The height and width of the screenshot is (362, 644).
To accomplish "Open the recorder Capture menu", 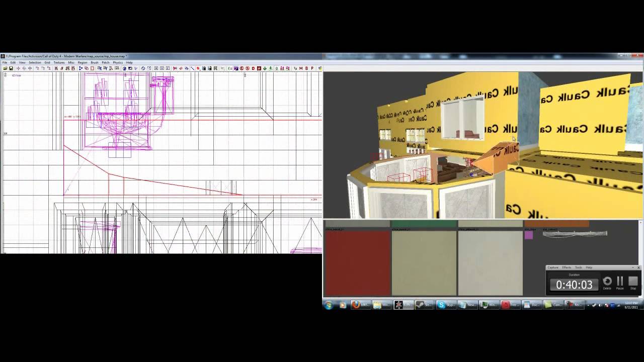I will pos(553,267).
